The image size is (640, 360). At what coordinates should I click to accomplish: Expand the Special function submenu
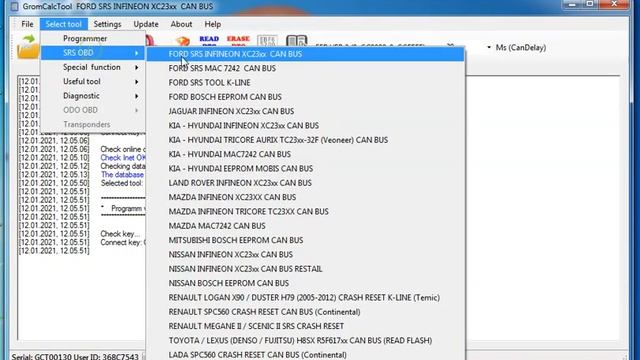(x=93, y=67)
